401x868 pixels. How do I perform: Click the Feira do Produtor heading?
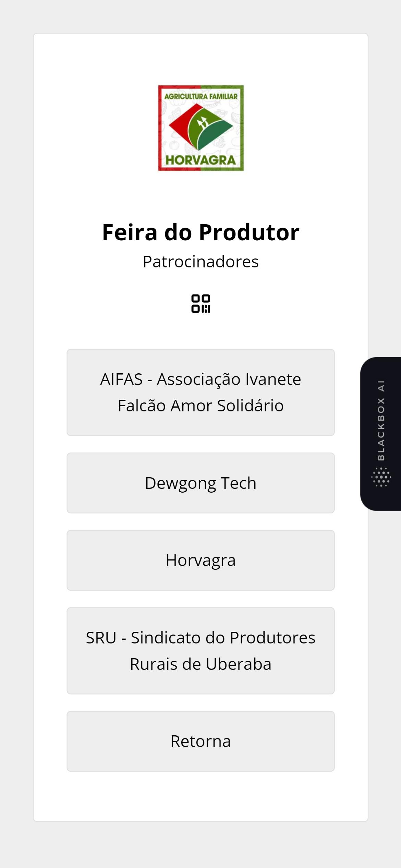(201, 232)
